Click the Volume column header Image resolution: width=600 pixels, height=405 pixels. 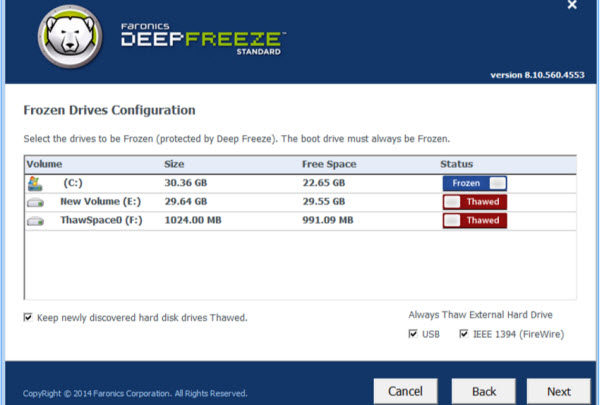click(x=44, y=164)
